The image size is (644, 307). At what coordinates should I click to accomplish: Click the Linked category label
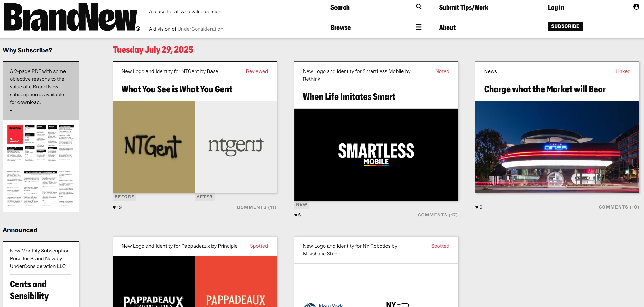(x=623, y=71)
